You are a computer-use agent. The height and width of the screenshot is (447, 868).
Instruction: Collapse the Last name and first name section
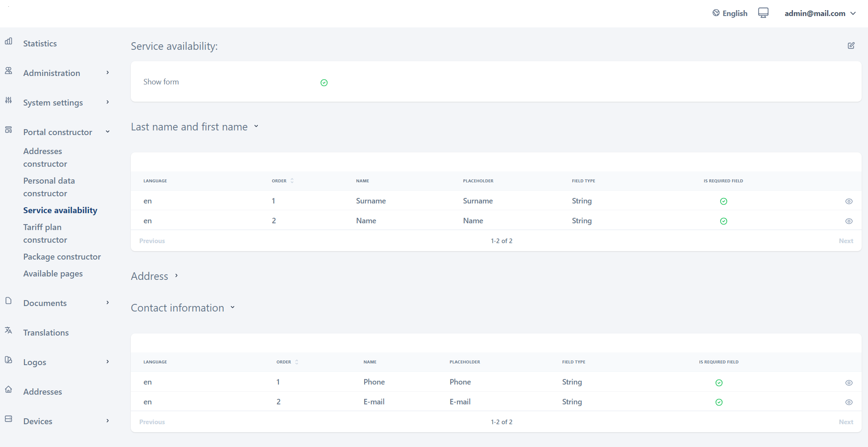click(x=256, y=127)
